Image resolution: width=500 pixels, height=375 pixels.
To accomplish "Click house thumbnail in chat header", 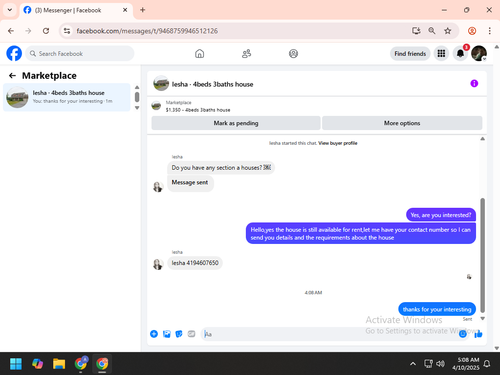I will [161, 83].
